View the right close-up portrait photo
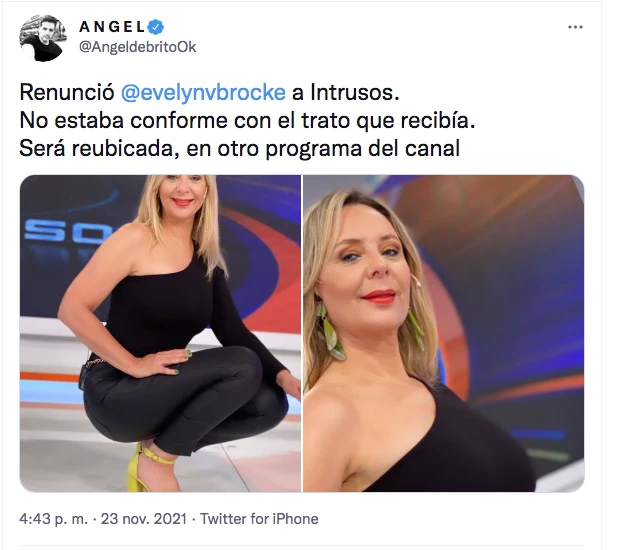 [444, 333]
